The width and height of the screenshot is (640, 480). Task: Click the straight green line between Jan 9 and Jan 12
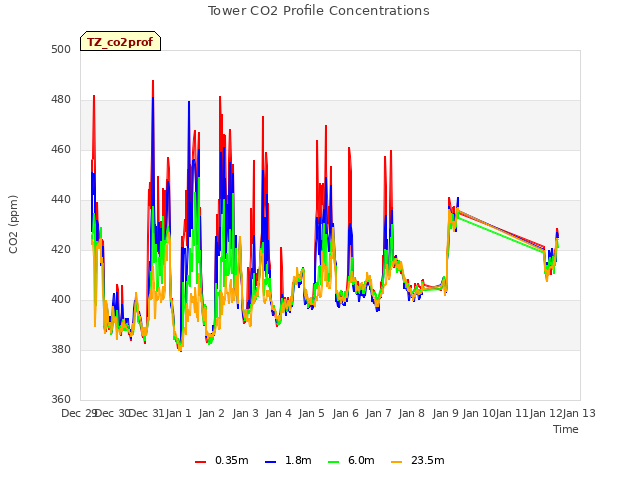point(501,235)
